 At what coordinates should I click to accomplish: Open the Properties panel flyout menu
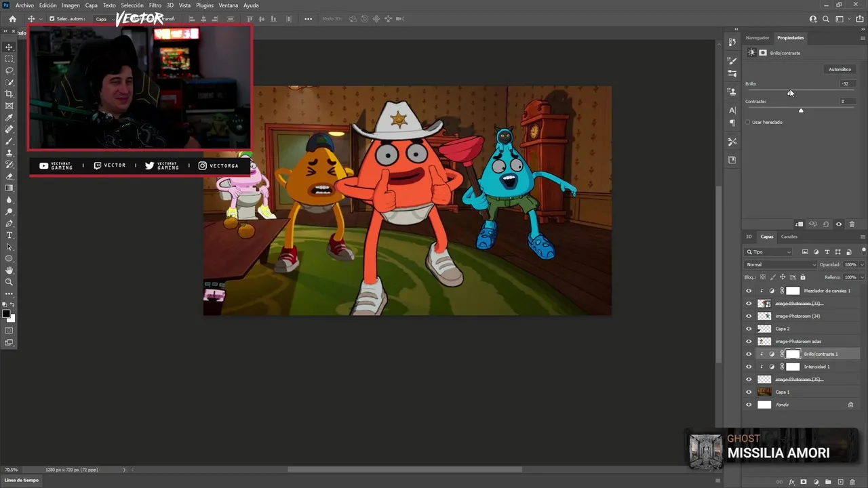[863, 38]
